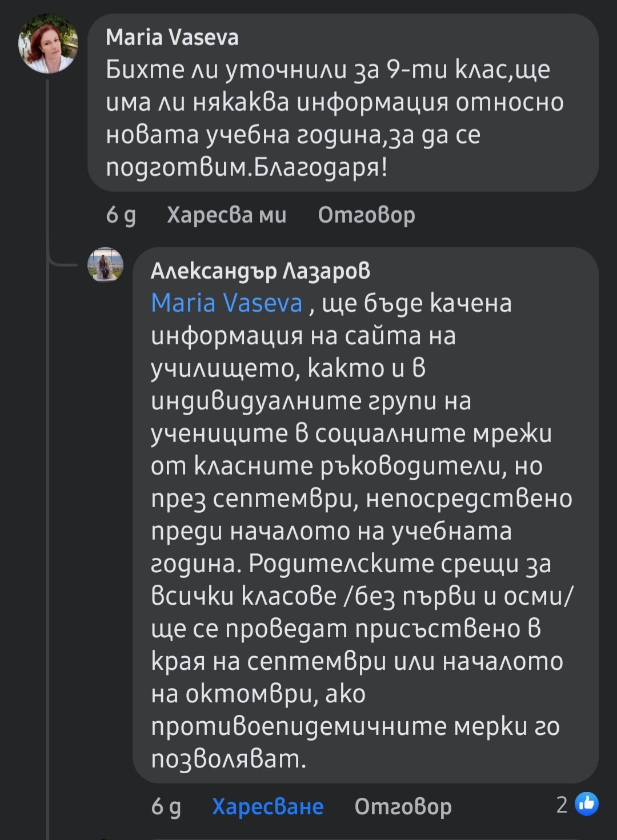Open Александър Лазаров's profile name link
This screenshot has height=840, width=617.
pos(261,271)
